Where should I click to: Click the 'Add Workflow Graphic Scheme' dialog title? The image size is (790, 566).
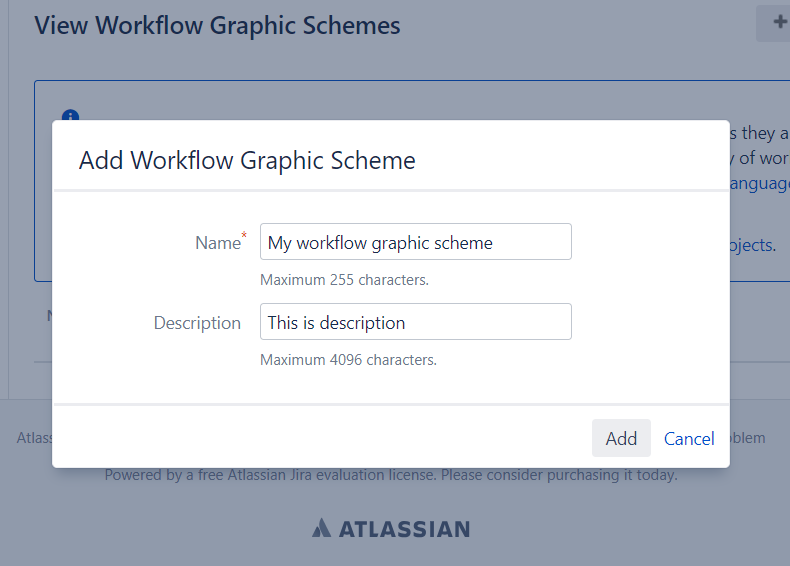click(247, 160)
